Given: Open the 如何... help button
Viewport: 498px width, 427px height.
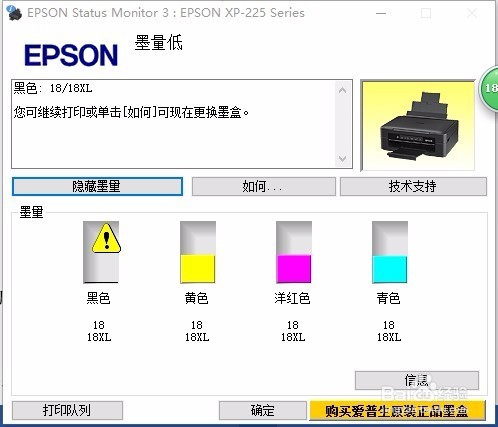Looking at the screenshot, I should 263,186.
